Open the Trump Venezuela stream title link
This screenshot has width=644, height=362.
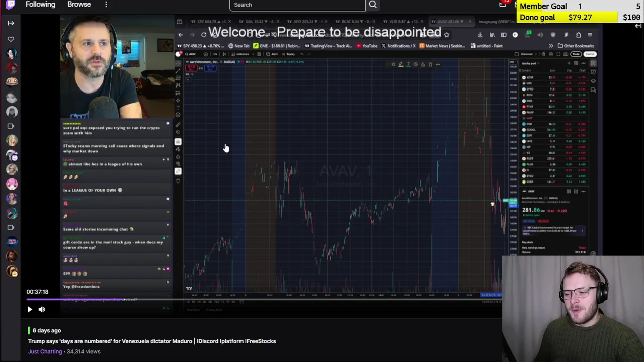(x=152, y=341)
